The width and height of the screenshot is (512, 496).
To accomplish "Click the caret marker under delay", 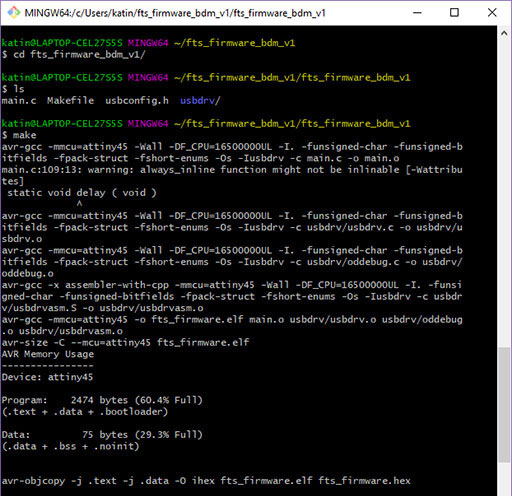I will pos(79,203).
